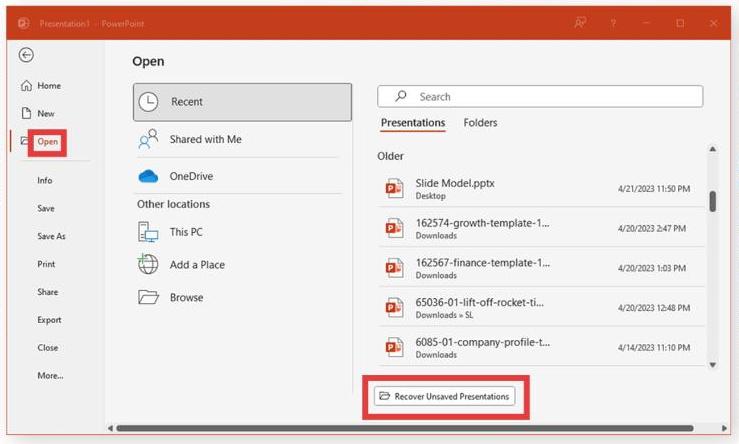The height and width of the screenshot is (444, 739).
Task: Open the Export page
Action: (49, 320)
